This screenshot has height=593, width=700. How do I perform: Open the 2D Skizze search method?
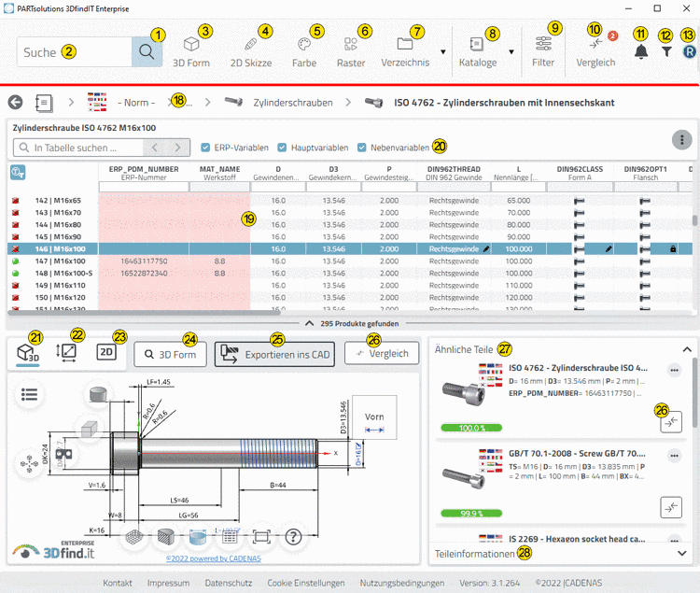click(x=251, y=51)
